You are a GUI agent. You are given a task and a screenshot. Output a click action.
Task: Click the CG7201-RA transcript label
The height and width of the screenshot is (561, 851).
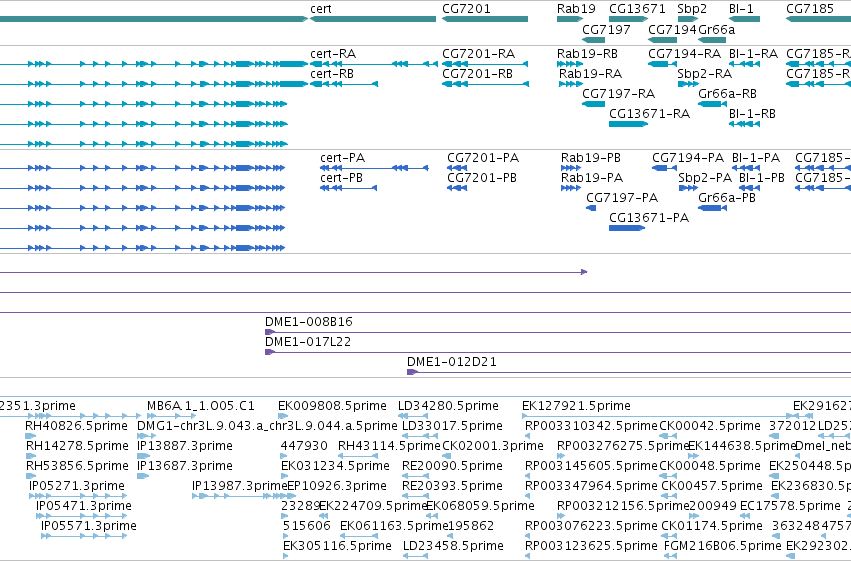479,54
